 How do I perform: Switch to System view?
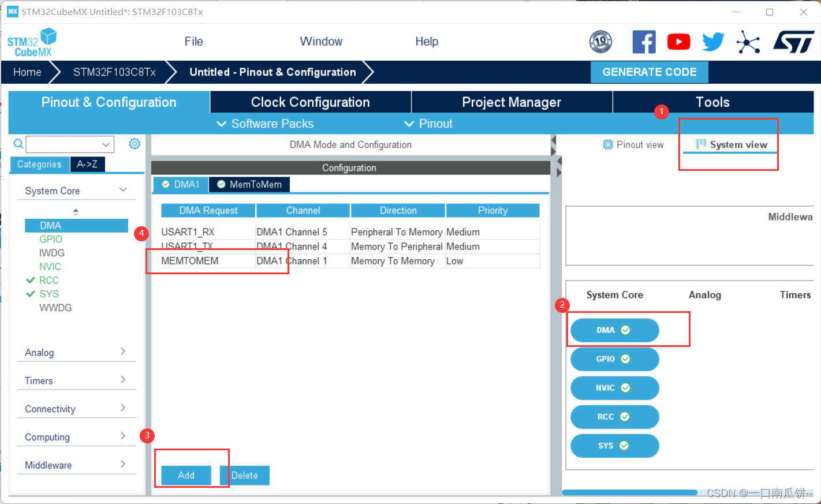click(x=732, y=144)
